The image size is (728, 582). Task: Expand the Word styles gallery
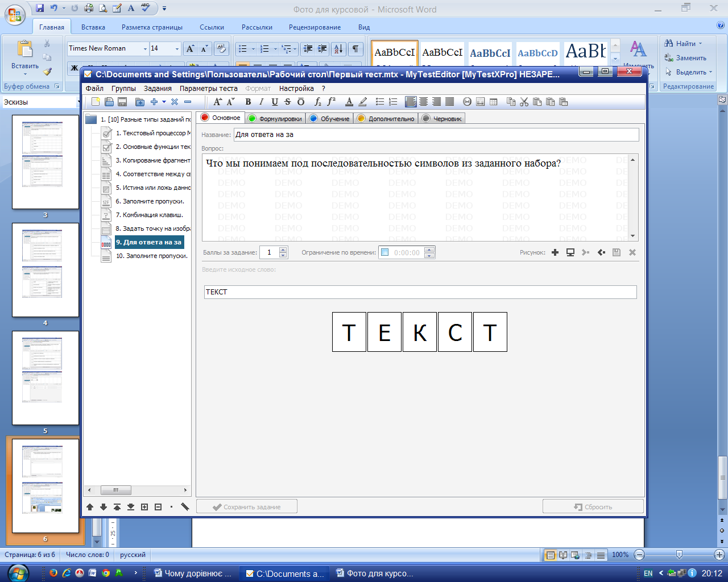(615, 59)
